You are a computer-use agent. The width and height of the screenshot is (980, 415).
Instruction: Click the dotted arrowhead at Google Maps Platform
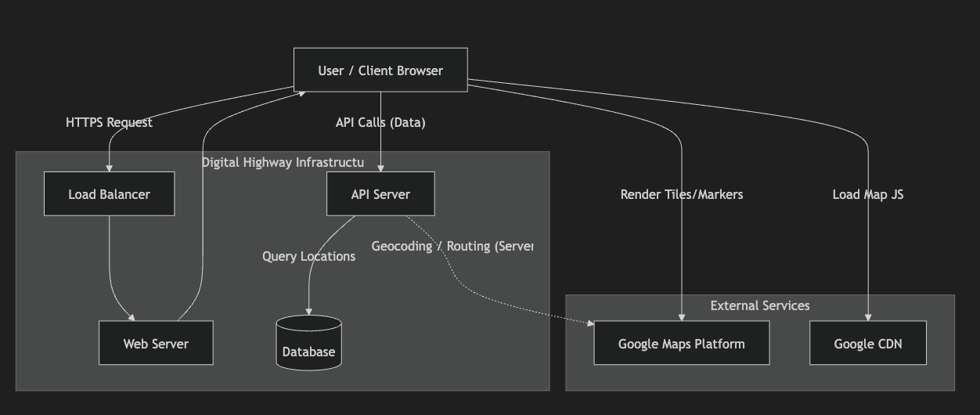click(x=589, y=322)
